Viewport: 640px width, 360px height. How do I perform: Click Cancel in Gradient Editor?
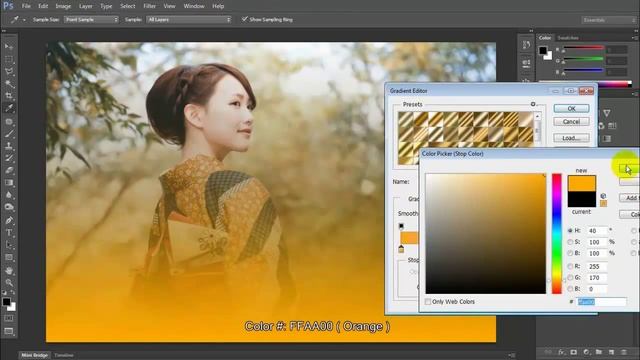(x=571, y=122)
